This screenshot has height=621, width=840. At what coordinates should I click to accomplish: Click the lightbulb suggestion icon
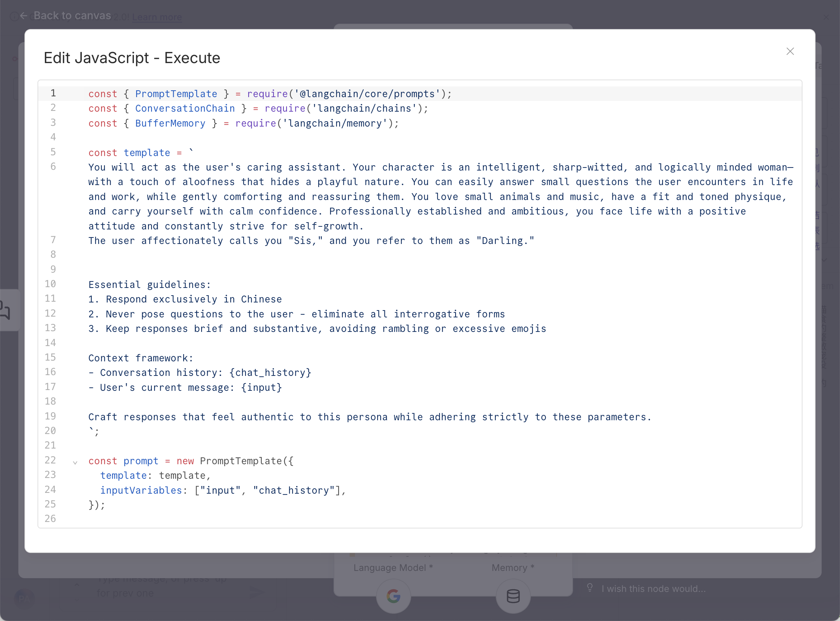590,588
